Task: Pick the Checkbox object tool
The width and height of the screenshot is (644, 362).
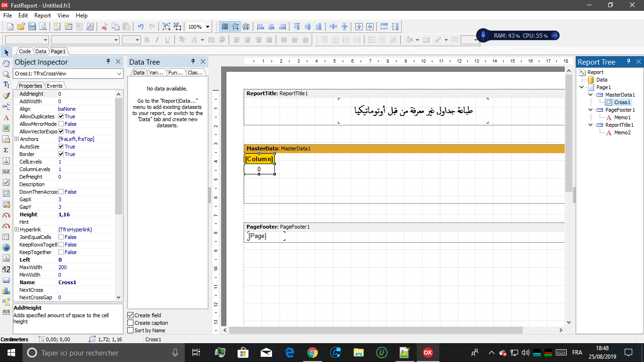Action: click(6, 182)
